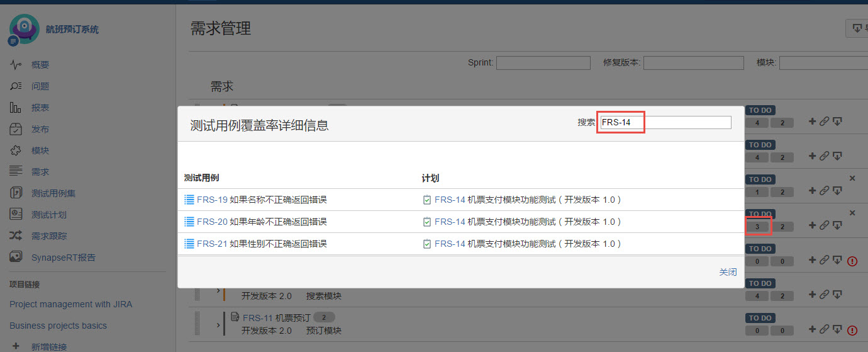
Task: Expand the FRS-11 机票预订 requirement row
Action: (x=218, y=325)
